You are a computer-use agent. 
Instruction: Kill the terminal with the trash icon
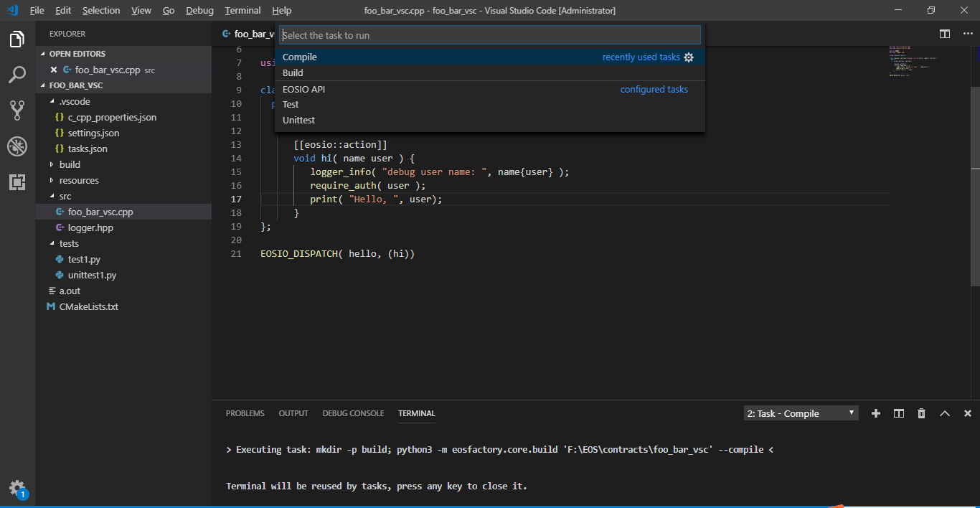(x=921, y=413)
